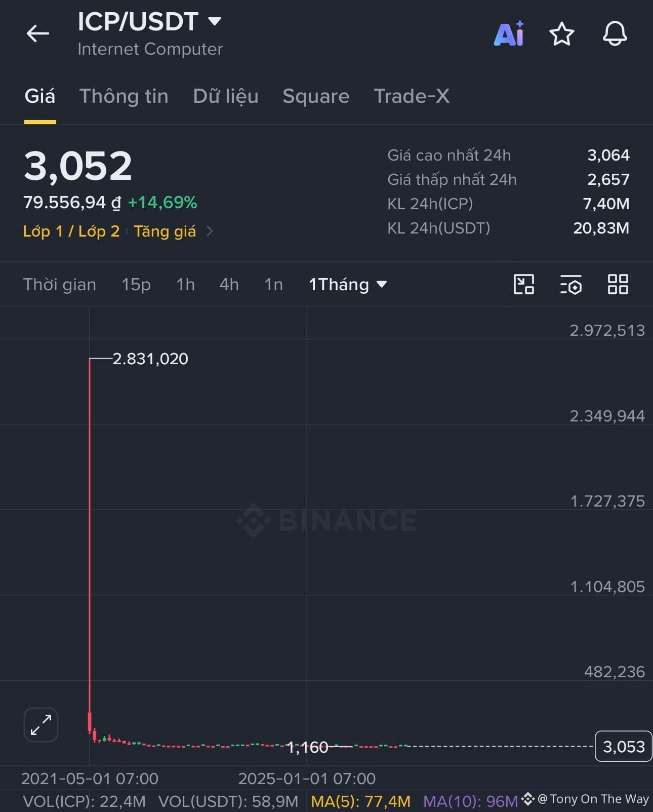
Task: Open the chart drawing tools icon
Action: (x=523, y=284)
